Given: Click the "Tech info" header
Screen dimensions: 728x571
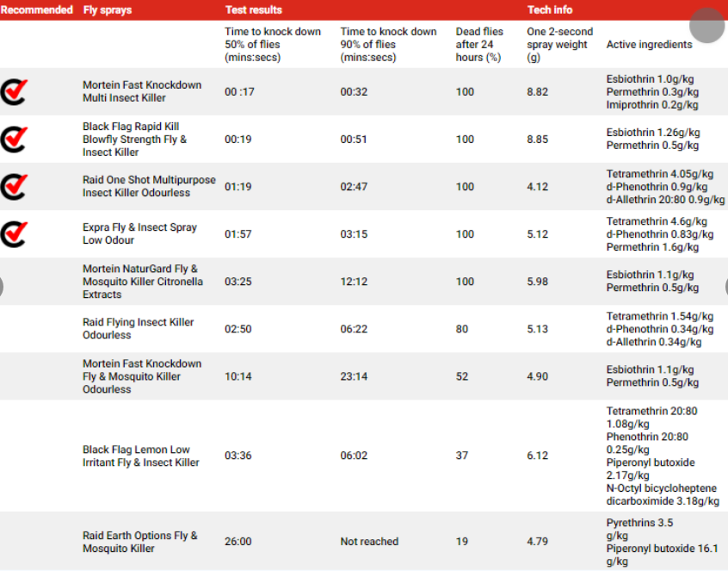Looking at the screenshot, I should click(550, 9).
